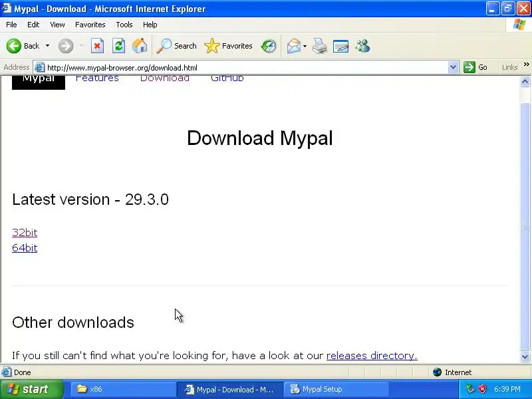
Task: Refresh the page with green arrows icon
Action: [x=119, y=46]
